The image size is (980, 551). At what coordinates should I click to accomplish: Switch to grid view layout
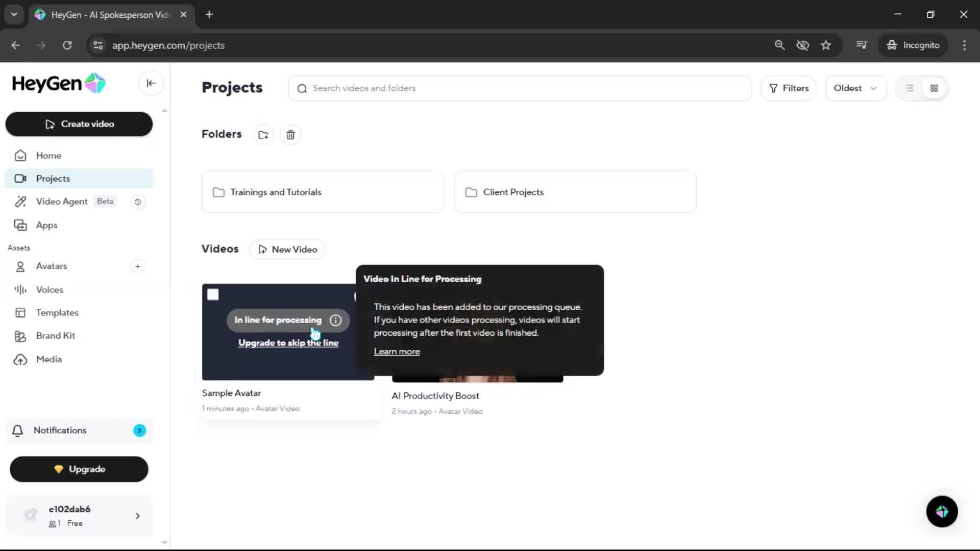tap(934, 88)
